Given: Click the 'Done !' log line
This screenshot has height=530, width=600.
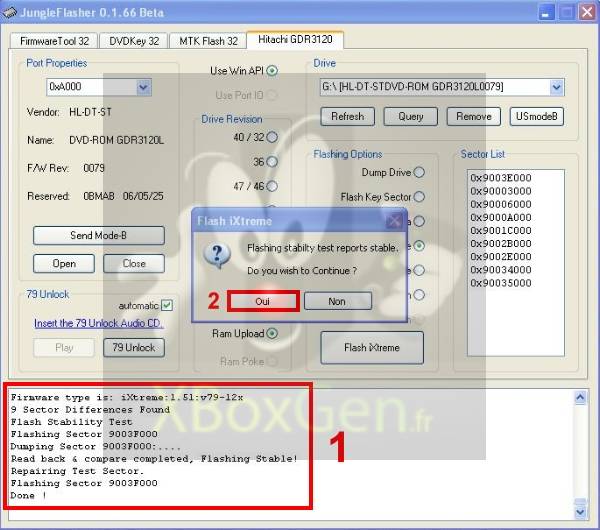Looking at the screenshot, I should [x=29, y=496].
